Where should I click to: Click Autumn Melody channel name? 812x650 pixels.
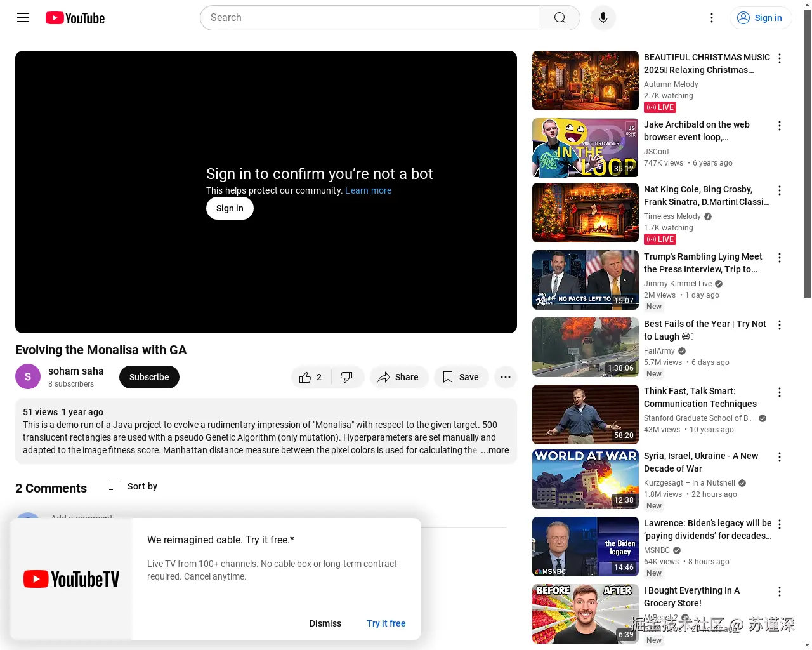tap(671, 84)
